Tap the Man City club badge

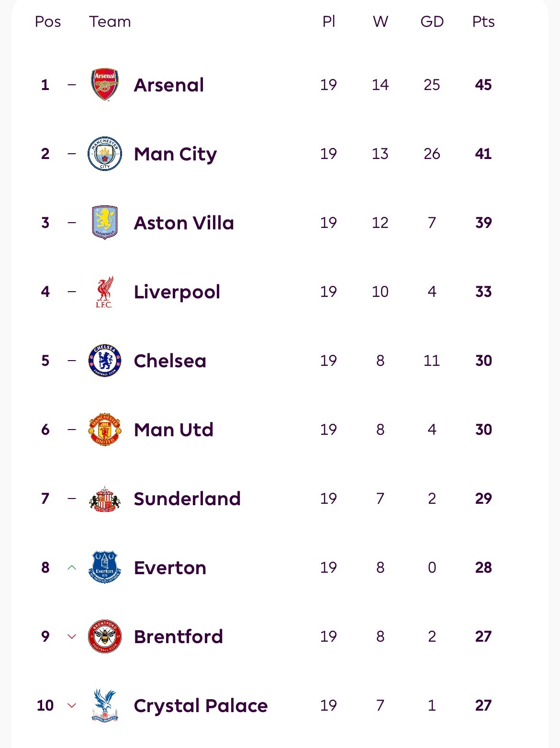[105, 154]
